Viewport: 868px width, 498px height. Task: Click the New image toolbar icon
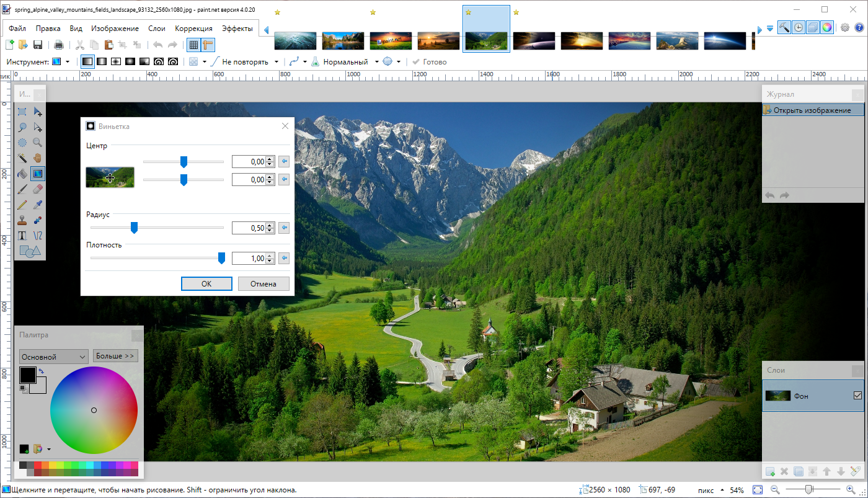tap(10, 45)
